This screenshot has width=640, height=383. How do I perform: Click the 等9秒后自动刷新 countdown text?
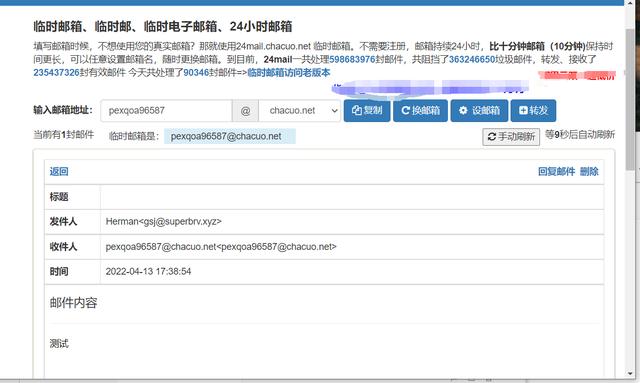pos(580,135)
